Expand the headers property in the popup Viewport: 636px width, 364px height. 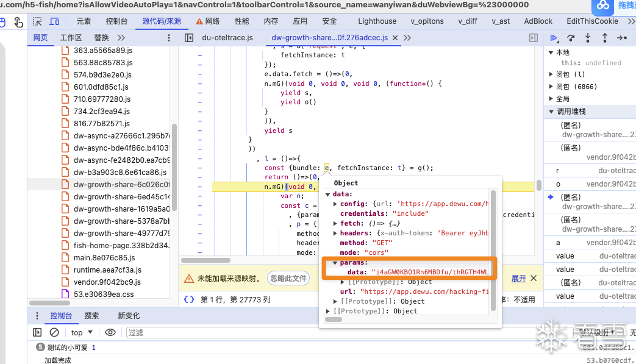(335, 233)
